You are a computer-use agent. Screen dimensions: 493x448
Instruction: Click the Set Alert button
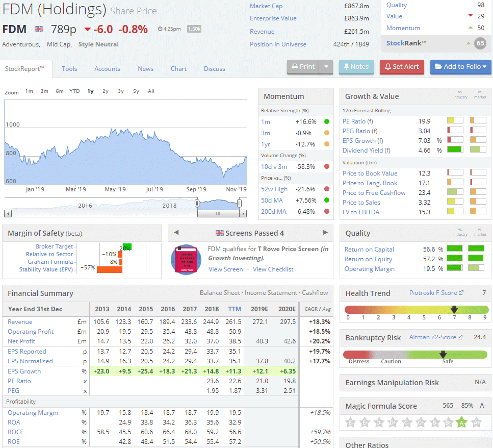pos(402,67)
